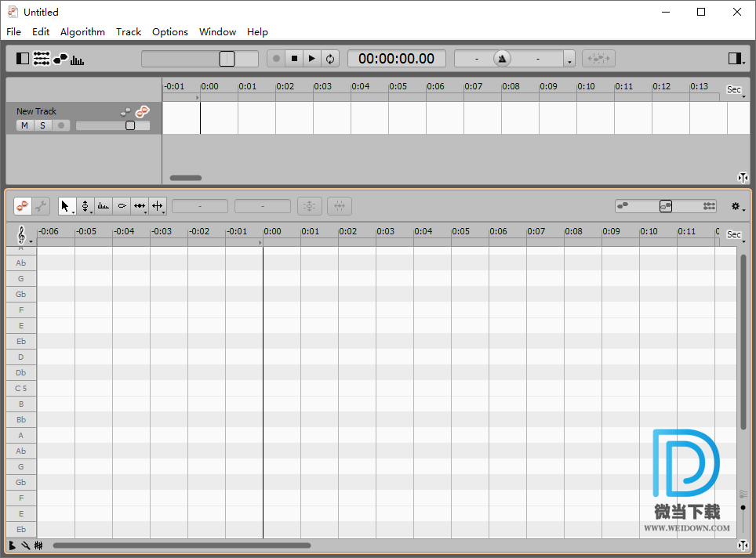Select the Pitch tool
Screen dimensions: 756x558
point(85,206)
